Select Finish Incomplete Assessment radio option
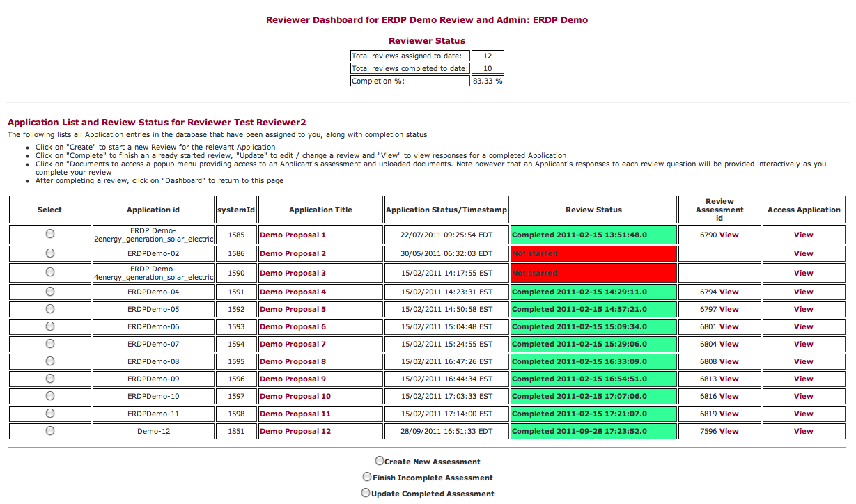The image size is (856, 504). [367, 477]
